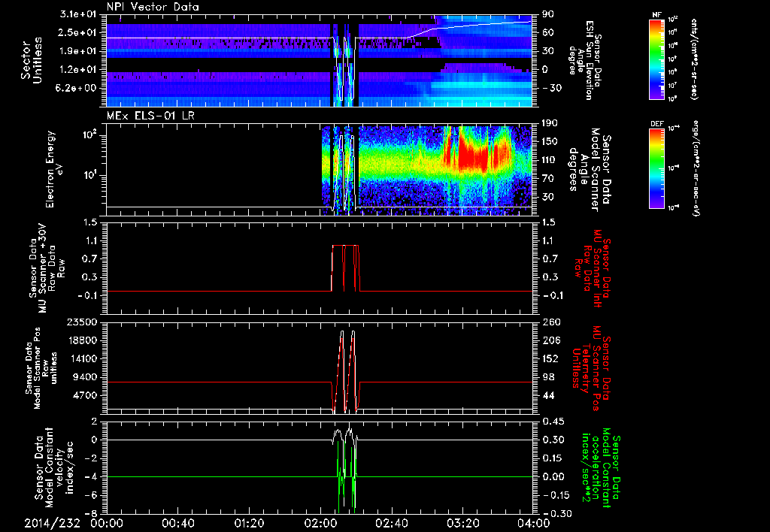Screen dimensions: 770x532
Task: Click the '02:00' time tick label
Action: (320, 524)
